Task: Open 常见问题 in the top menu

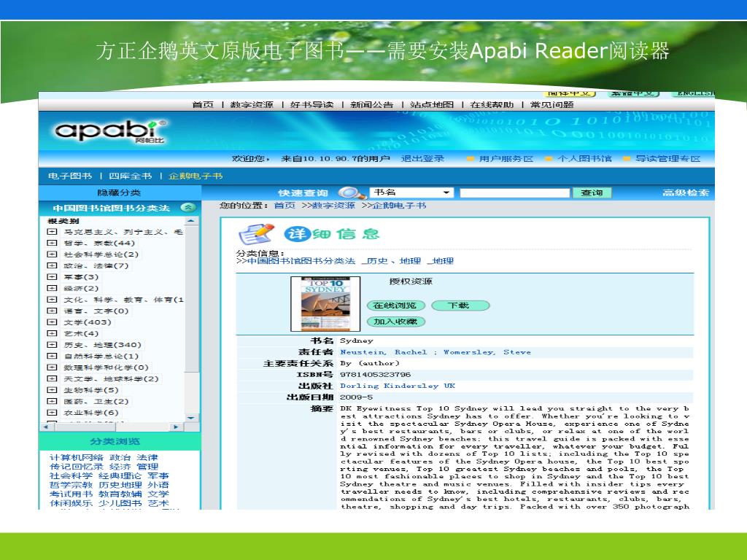Action: pos(551,105)
